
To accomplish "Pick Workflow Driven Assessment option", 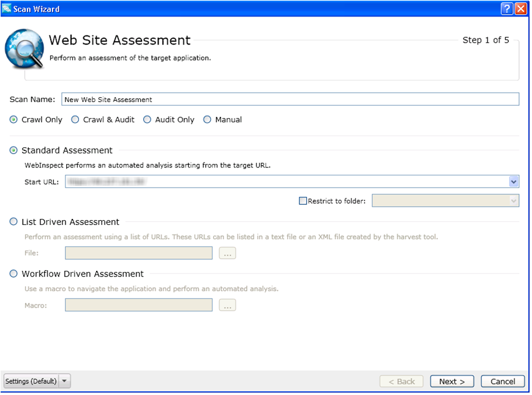I will click(x=13, y=274).
